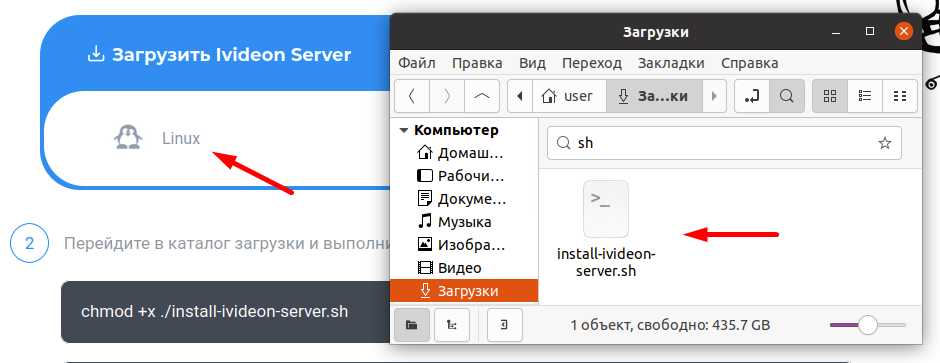Click the free space status text
940x363 pixels.
(x=670, y=325)
